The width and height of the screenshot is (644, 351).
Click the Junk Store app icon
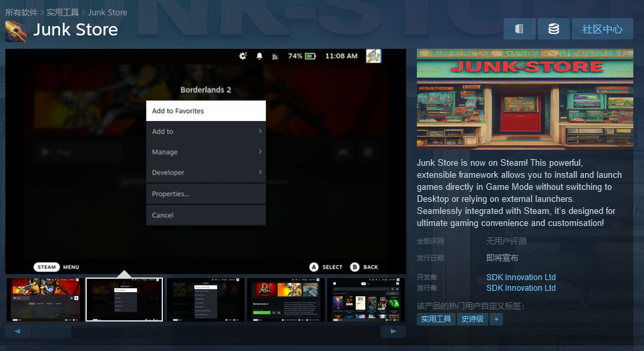(16, 31)
